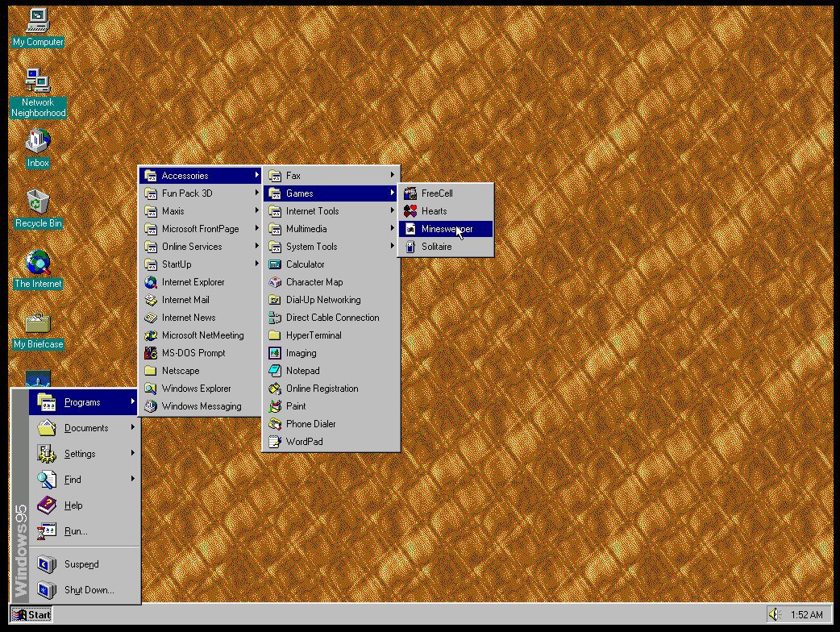Click the Microsoft NetMeeting icon

(151, 335)
